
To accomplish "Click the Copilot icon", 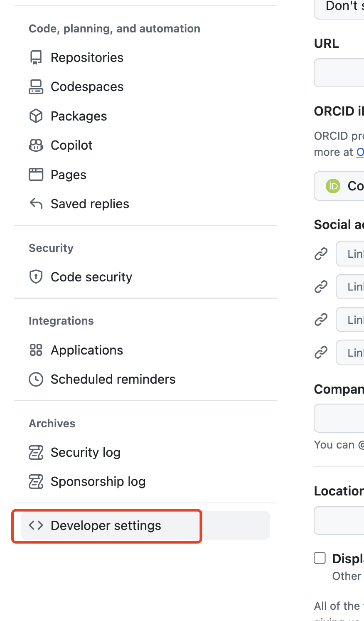I will point(36,145).
